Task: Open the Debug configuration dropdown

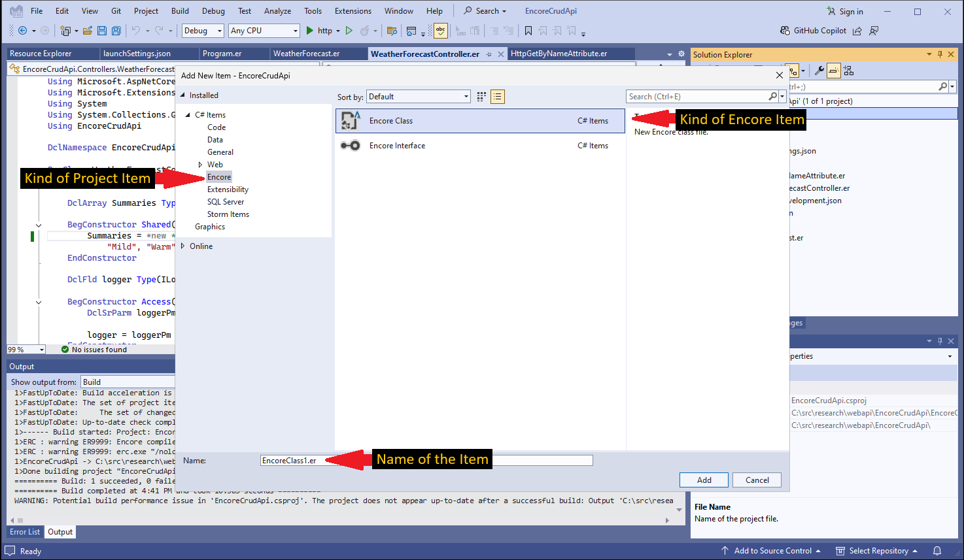Action: 203,31
